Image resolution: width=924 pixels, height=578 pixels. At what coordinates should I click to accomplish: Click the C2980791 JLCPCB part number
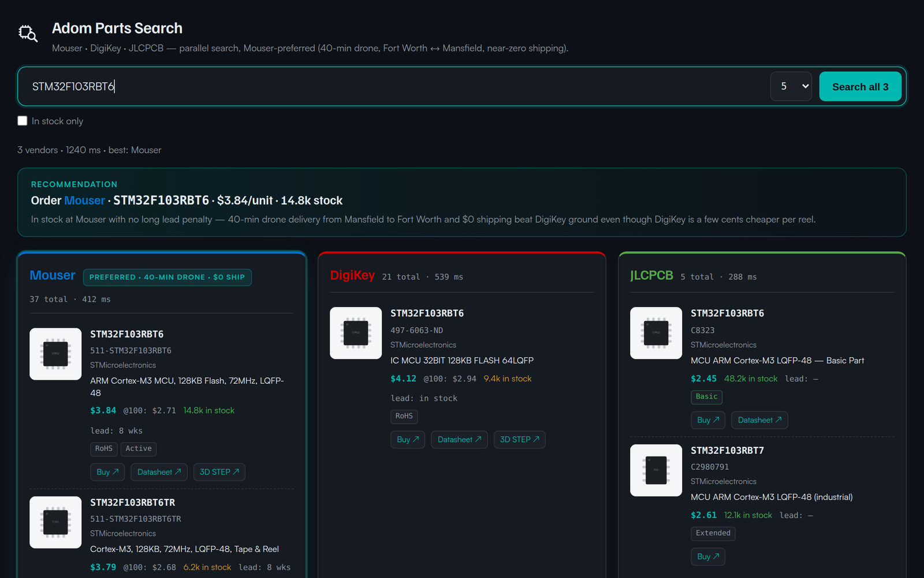click(x=710, y=467)
